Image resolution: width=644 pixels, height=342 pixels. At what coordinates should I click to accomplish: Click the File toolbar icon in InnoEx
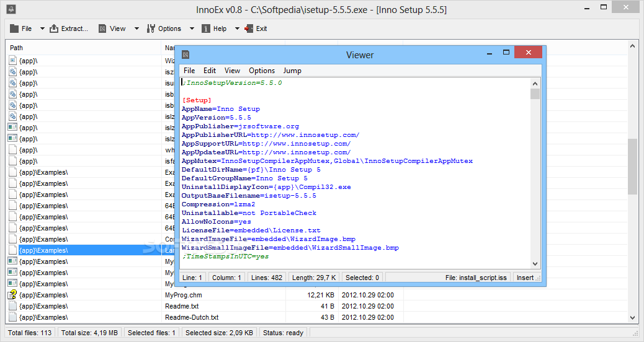14,28
